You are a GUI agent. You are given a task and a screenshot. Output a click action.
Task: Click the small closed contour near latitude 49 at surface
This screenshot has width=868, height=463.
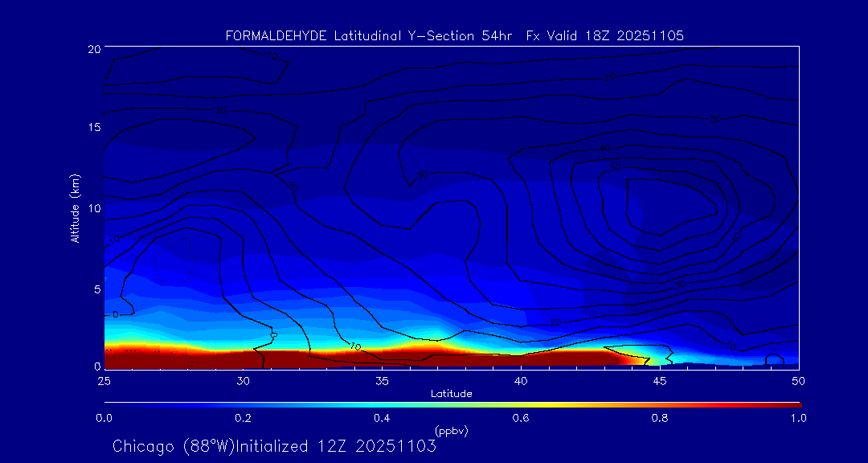pyautogui.click(x=775, y=359)
